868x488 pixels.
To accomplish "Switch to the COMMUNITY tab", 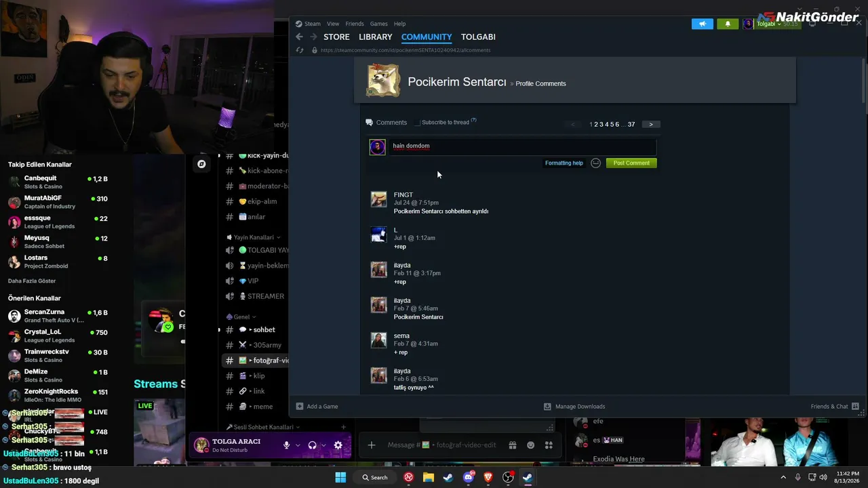I will 427,37.
